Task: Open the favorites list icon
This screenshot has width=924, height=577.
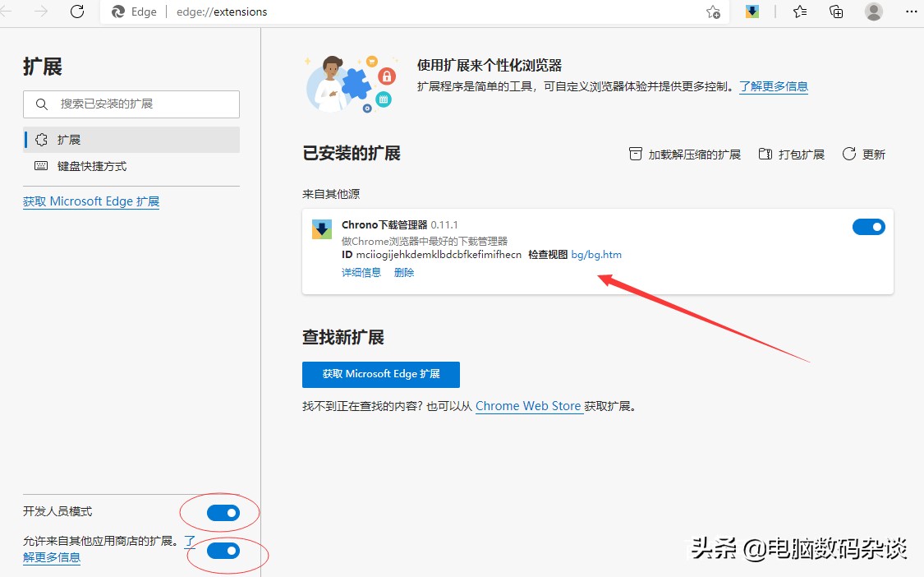Action: 798,12
